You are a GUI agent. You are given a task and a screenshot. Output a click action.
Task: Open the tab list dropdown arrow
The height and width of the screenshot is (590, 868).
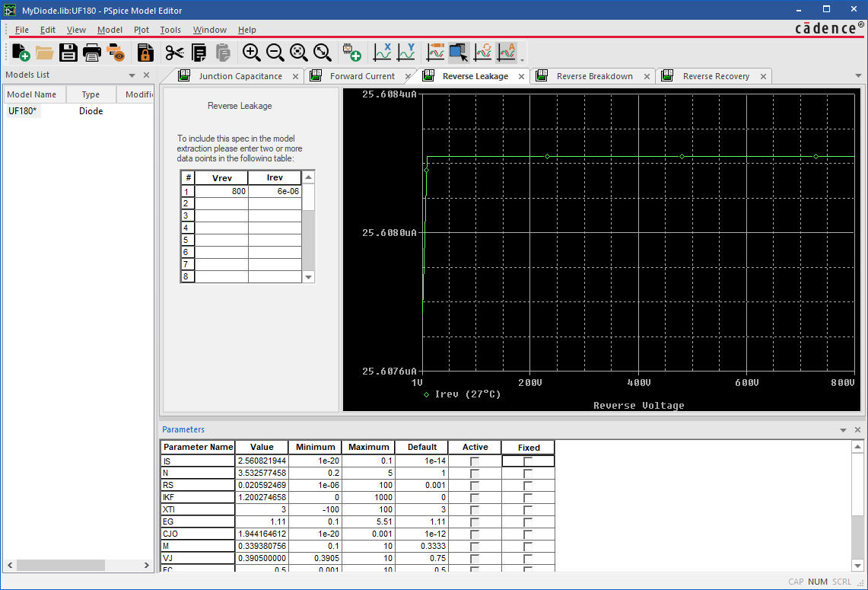pos(858,76)
